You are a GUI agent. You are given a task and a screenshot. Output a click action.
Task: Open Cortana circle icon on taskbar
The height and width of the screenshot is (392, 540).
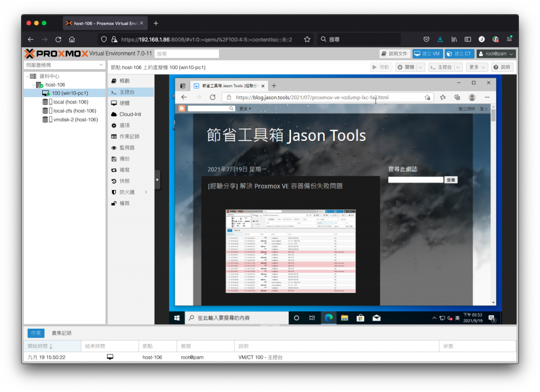tap(296, 318)
